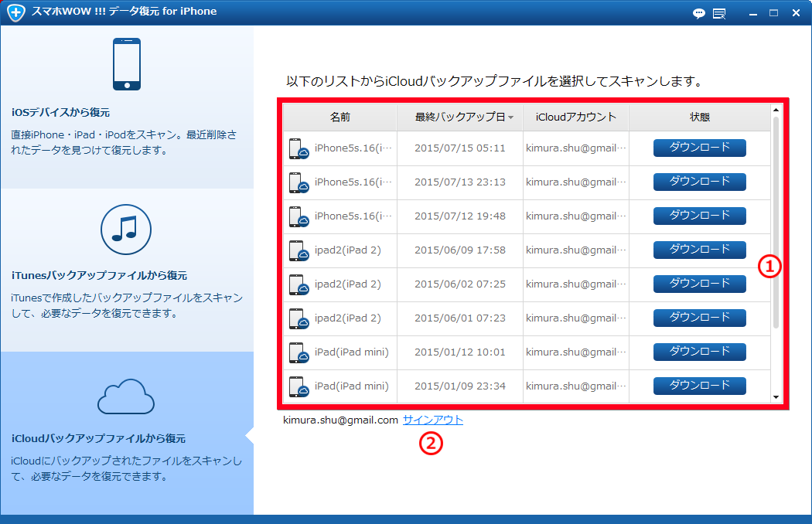Image resolution: width=812 pixels, height=524 pixels.
Task: Click the 名前 column header
Action: click(340, 116)
